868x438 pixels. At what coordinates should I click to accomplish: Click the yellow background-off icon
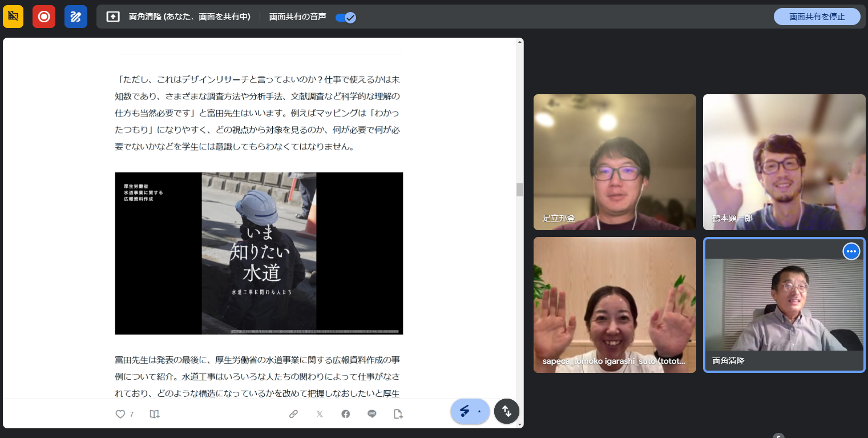click(x=13, y=17)
